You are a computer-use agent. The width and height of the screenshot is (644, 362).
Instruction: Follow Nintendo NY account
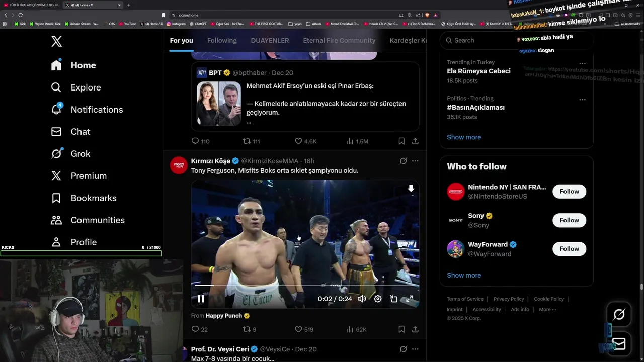569,191
